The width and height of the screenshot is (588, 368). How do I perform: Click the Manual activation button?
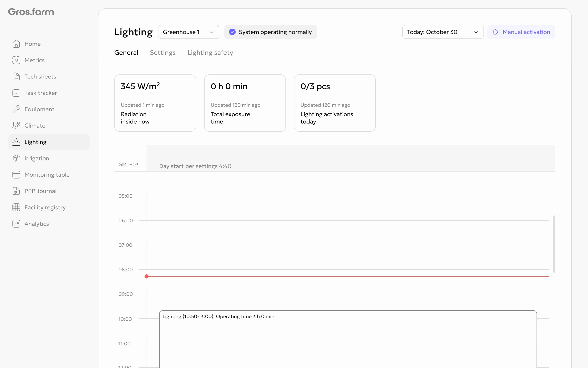pos(521,32)
